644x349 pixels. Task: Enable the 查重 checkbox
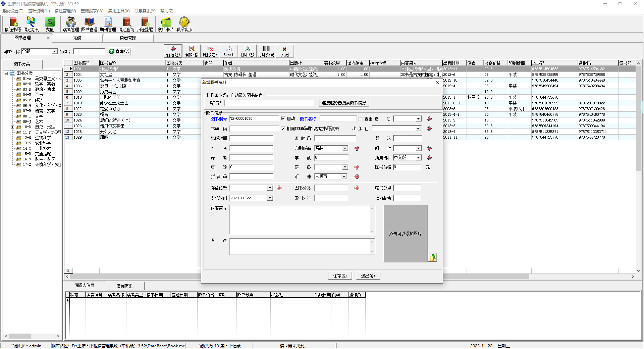pyautogui.click(x=361, y=119)
